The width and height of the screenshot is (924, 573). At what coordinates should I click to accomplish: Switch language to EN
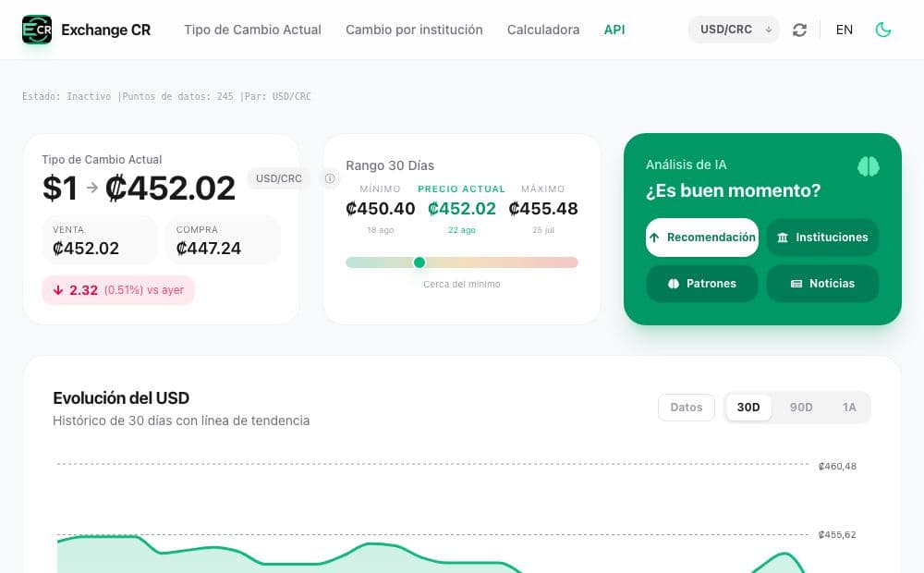pyautogui.click(x=844, y=30)
